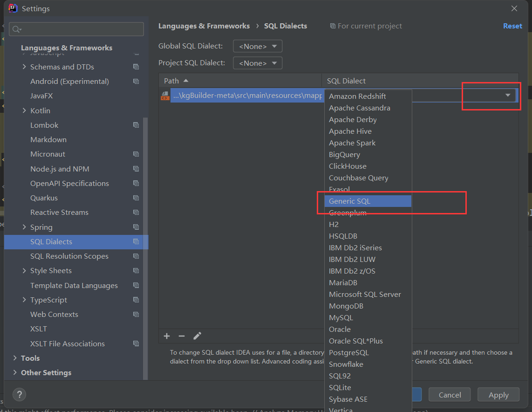Click project-level icon beside Style Sheets
The image size is (532, 412).
(x=136, y=271)
